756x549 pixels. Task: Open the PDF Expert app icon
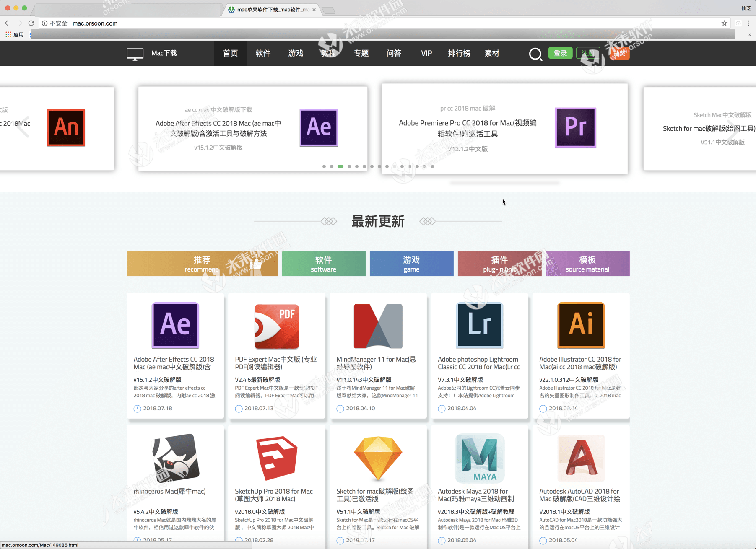tap(276, 326)
